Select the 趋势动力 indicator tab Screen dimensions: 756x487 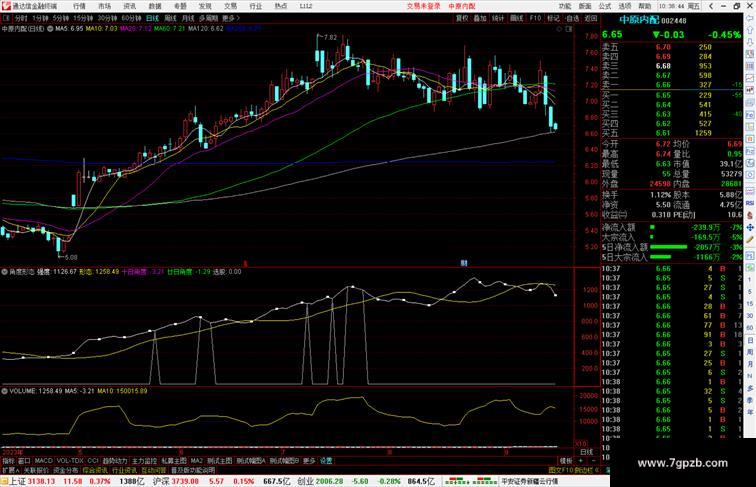[x=115, y=461]
